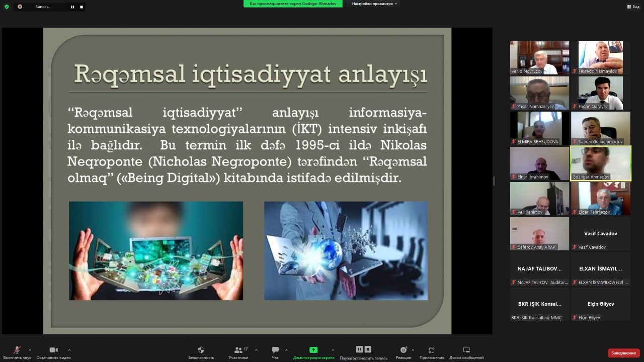Stop camera with Остановить видео button
The height and width of the screenshot is (362, 644).
coord(53,350)
